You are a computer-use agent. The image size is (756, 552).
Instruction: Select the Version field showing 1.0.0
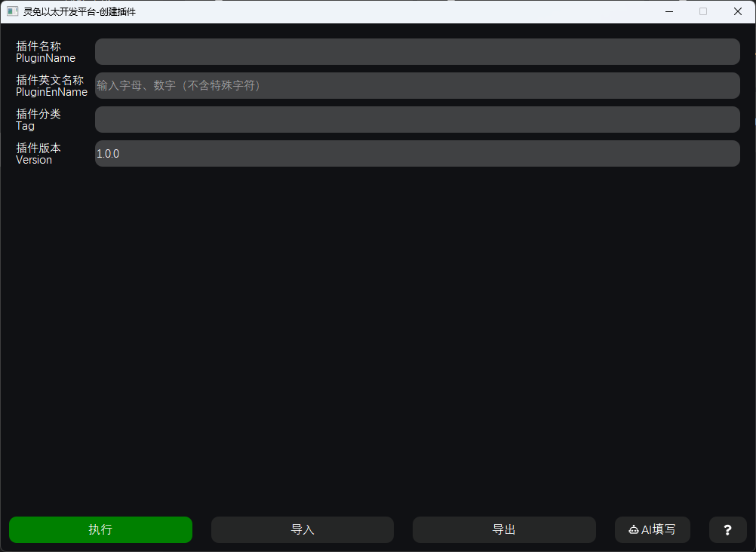416,154
